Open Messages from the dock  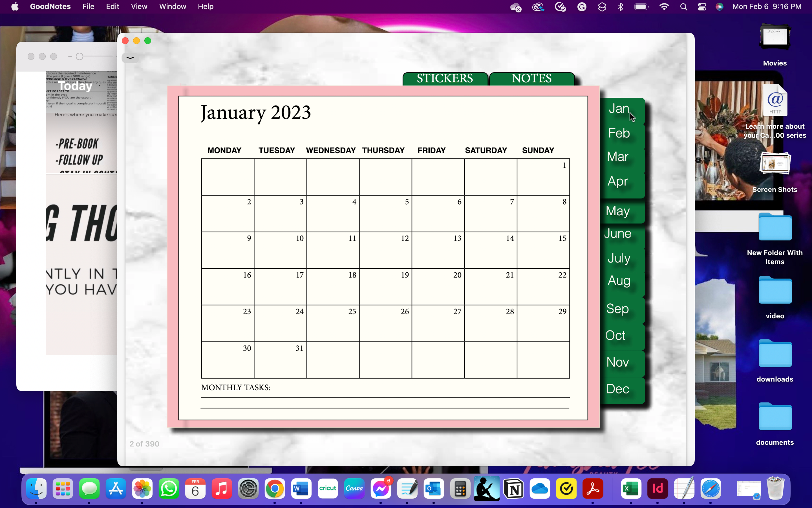89,489
